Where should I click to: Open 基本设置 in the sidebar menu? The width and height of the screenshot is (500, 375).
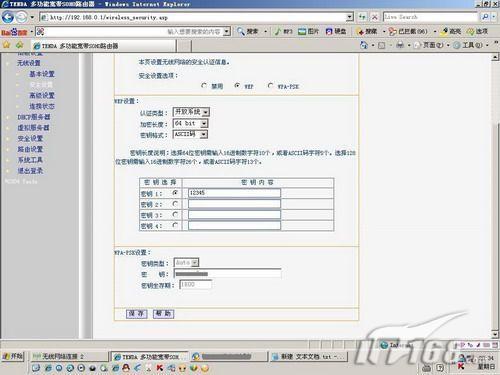pyautogui.click(x=42, y=74)
